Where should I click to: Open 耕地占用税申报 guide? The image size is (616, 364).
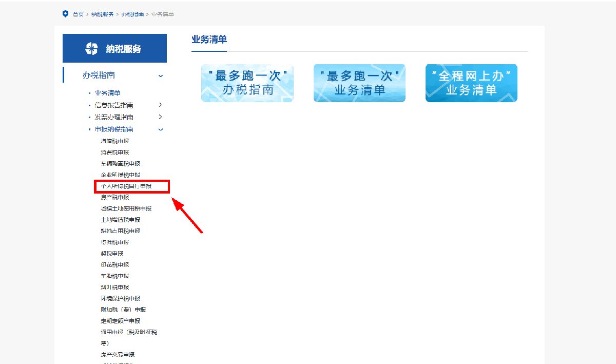(120, 231)
